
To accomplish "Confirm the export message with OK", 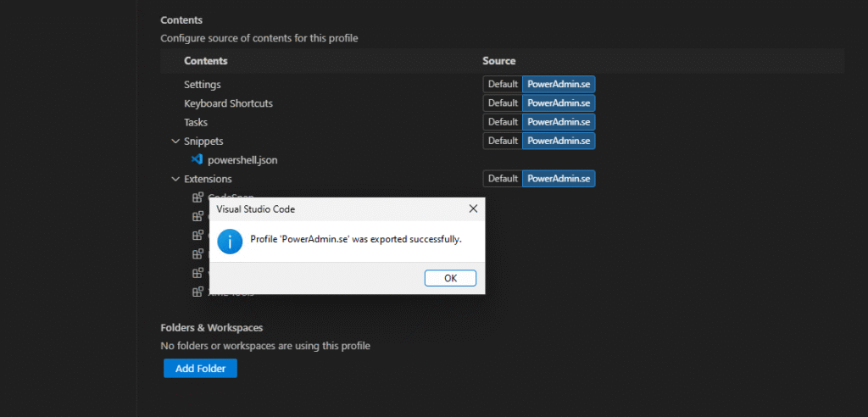I will [451, 278].
